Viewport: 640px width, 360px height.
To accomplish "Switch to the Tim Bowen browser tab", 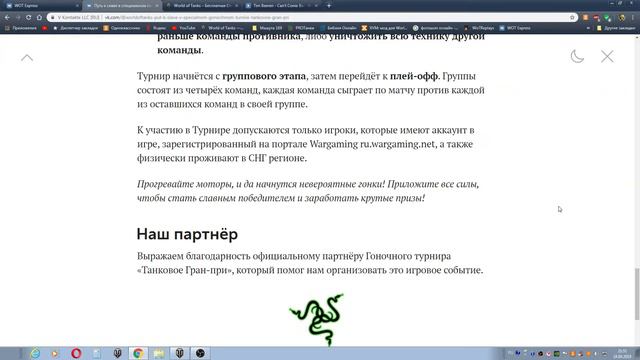I will pos(282,6).
